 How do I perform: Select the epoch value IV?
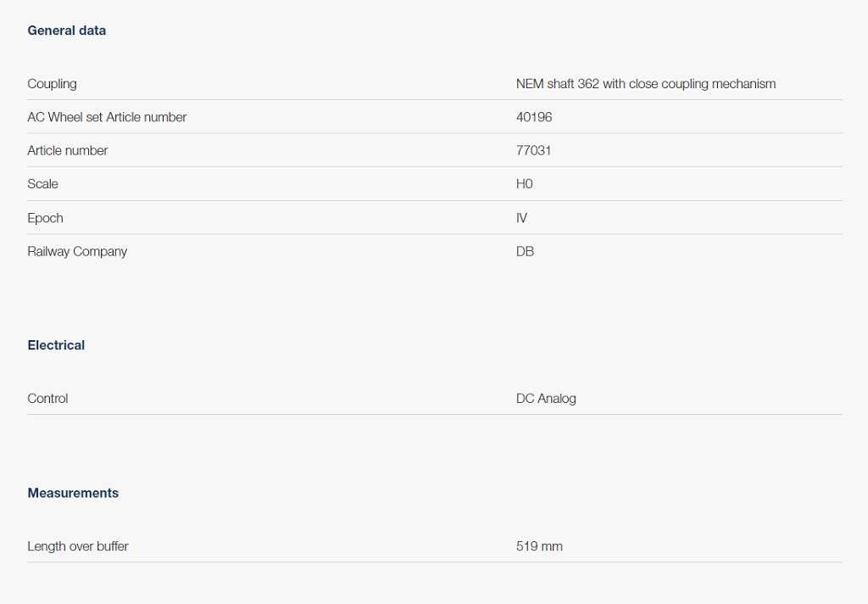(521, 218)
